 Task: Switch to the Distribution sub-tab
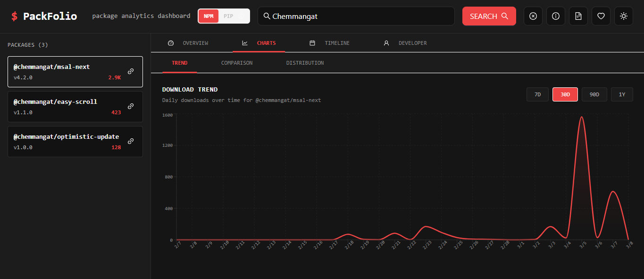coord(304,62)
